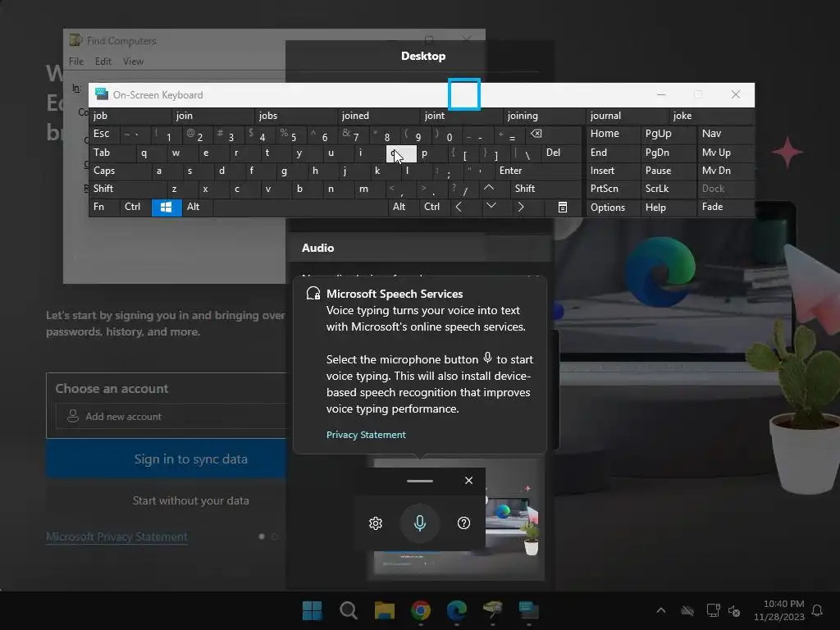840x630 pixels.
Task: Click the up arrow key on the keyboard
Action: [x=489, y=188]
